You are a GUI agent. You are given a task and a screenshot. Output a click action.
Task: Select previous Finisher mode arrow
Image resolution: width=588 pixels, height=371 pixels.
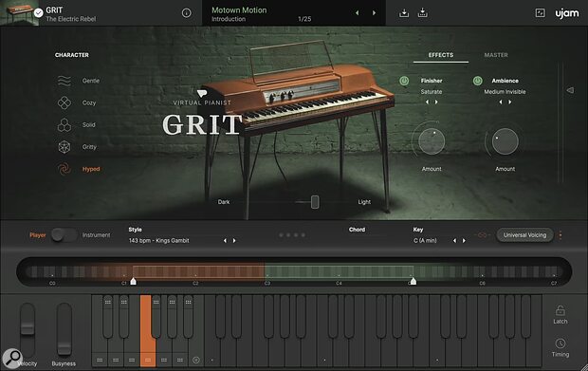pyautogui.click(x=427, y=102)
